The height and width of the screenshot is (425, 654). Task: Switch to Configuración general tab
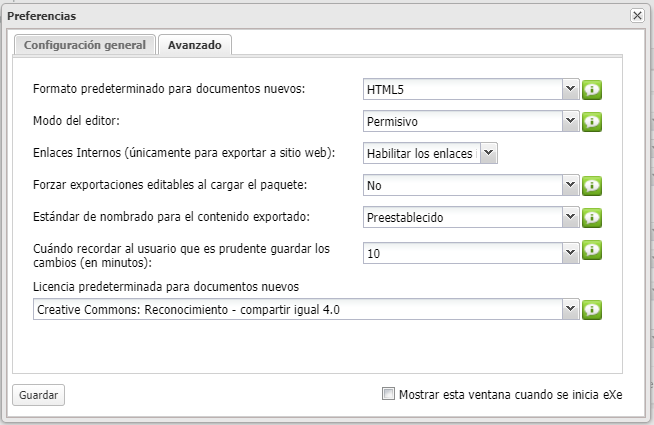click(85, 45)
